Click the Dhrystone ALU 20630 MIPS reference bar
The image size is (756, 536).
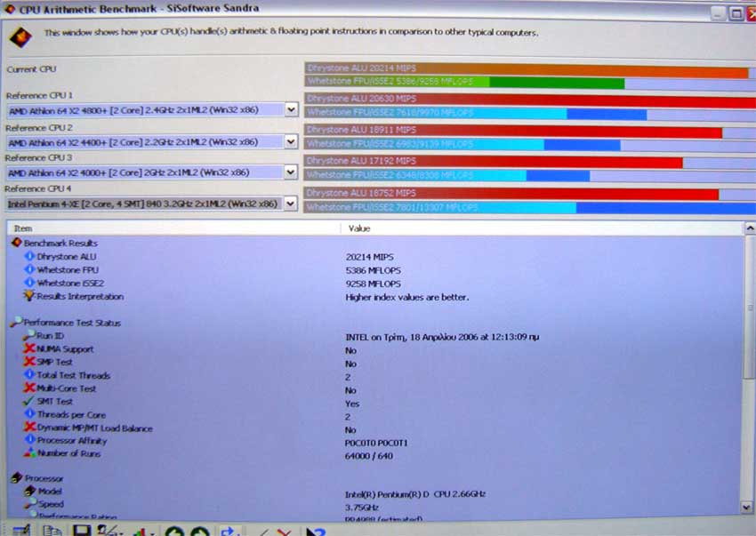[x=530, y=99]
